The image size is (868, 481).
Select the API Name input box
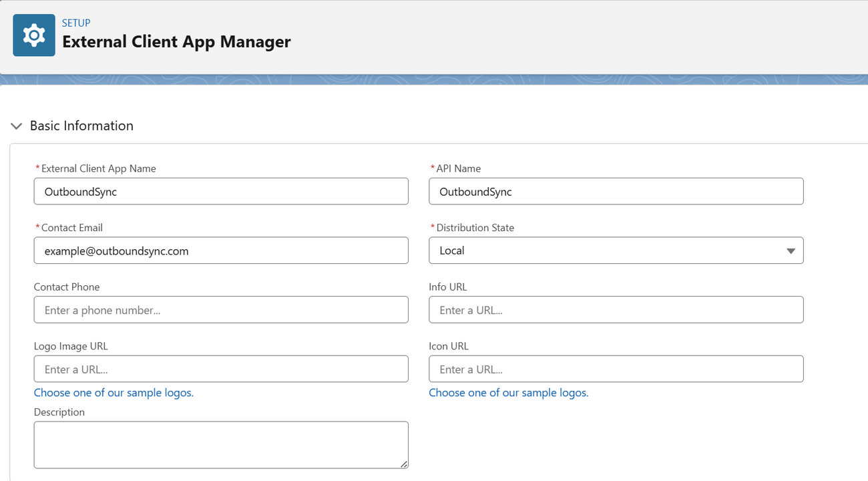[616, 191]
